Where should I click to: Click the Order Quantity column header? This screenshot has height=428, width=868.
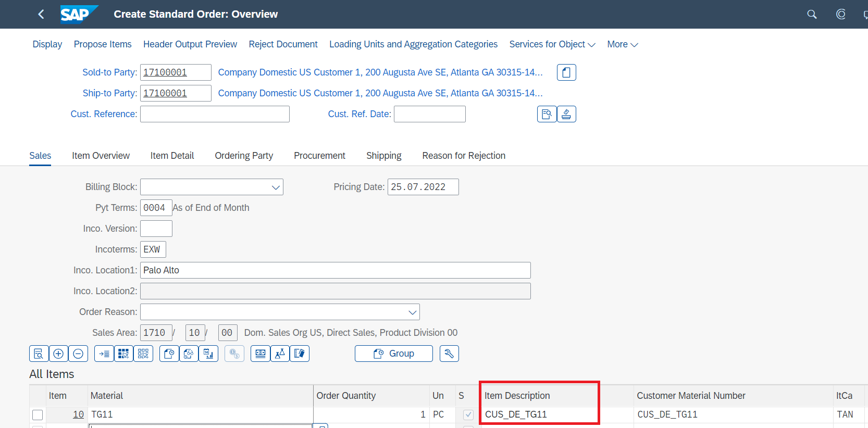pos(371,396)
